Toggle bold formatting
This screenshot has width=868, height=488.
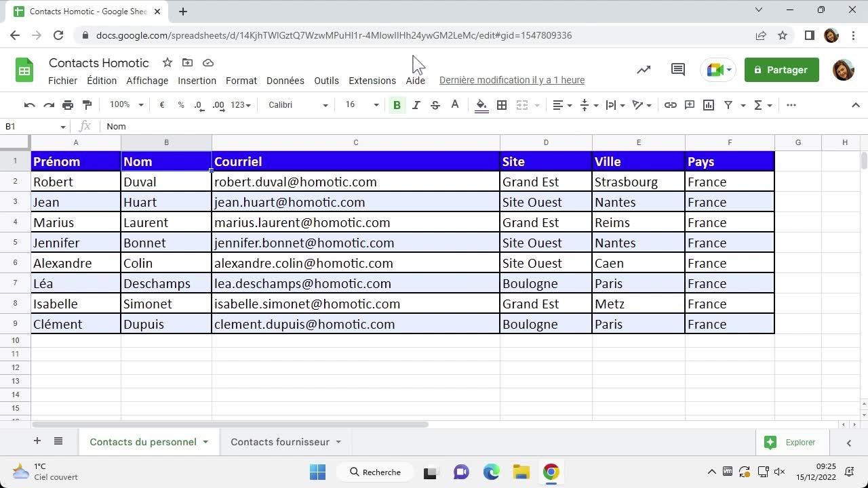(x=397, y=105)
